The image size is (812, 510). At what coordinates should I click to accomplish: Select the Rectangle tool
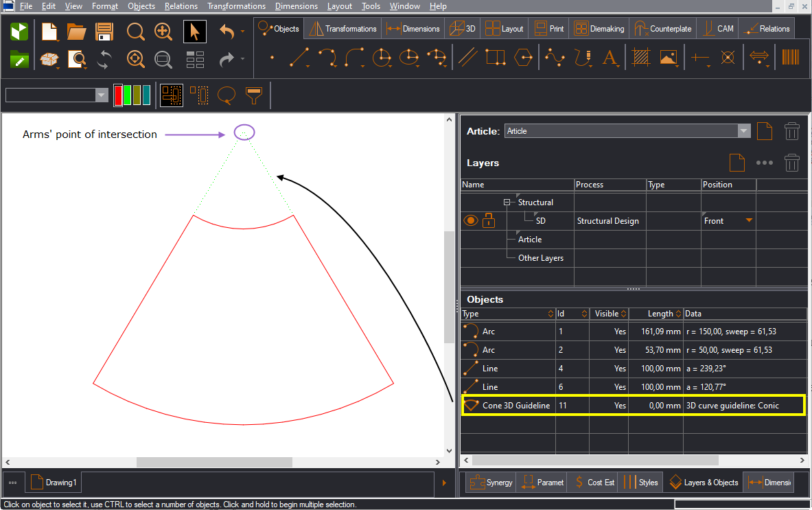(x=495, y=58)
